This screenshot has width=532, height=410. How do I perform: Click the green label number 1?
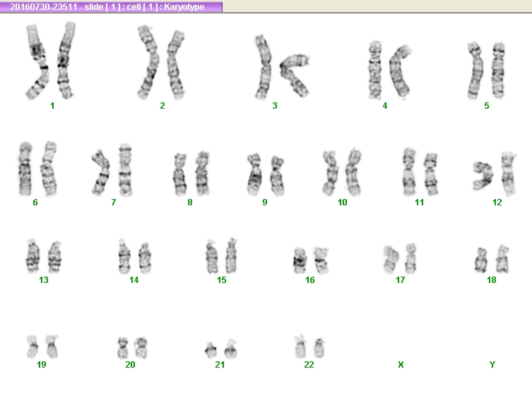pyautogui.click(x=52, y=106)
